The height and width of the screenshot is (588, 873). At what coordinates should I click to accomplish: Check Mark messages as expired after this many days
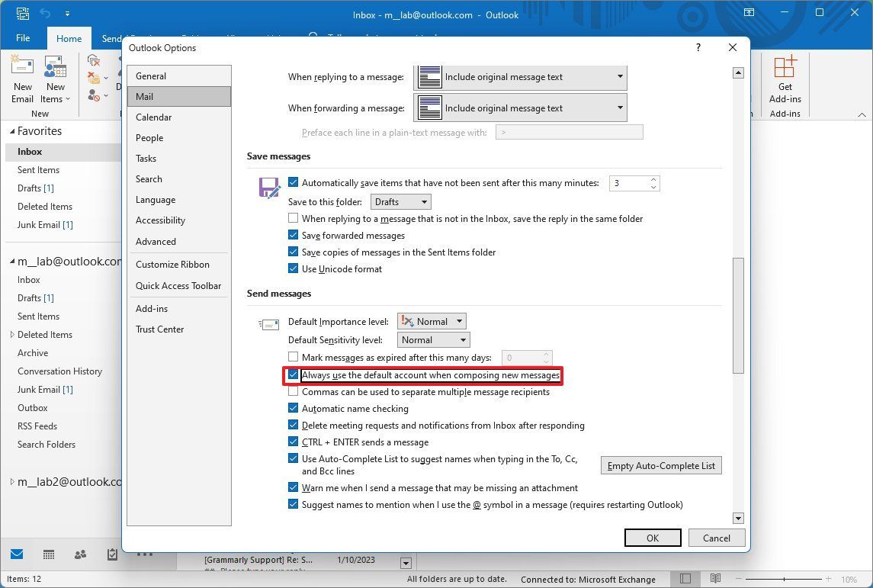click(x=293, y=356)
